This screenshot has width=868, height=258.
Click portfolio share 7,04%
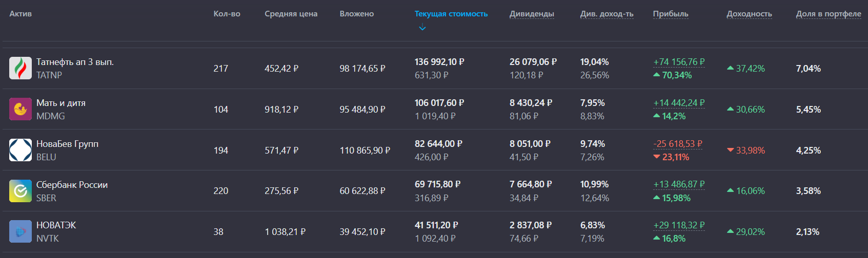(x=809, y=68)
